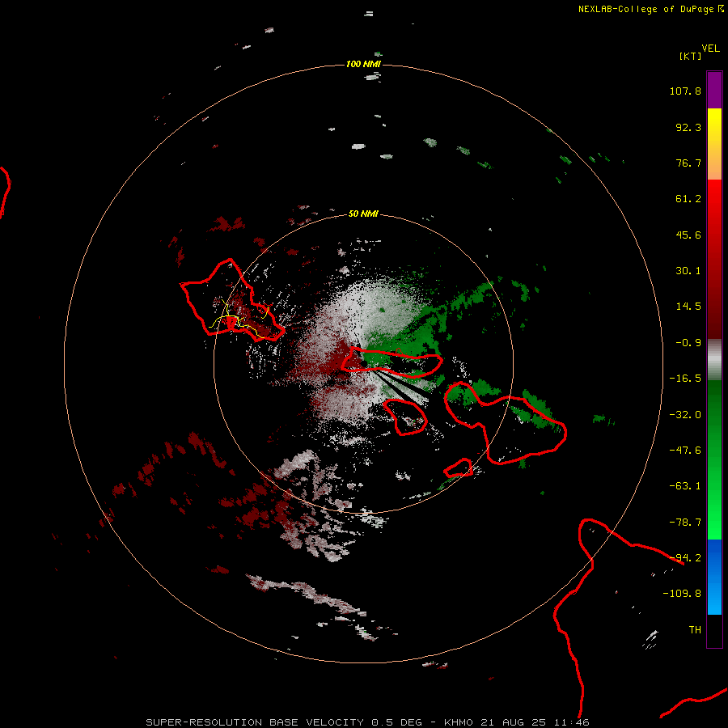Click the -94.2 legend value

pos(685,558)
